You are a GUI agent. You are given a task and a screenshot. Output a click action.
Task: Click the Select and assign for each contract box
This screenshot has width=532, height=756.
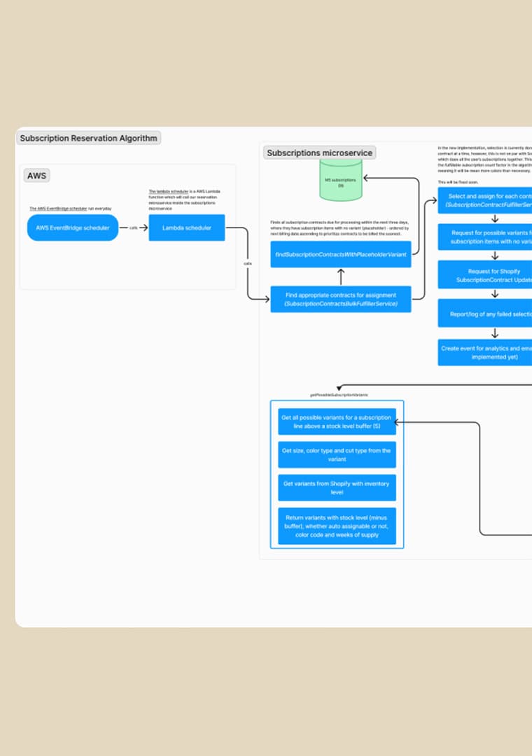[x=484, y=200]
